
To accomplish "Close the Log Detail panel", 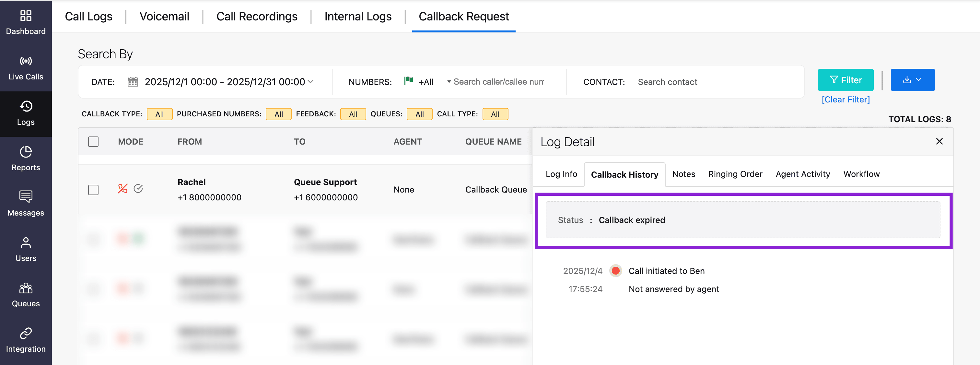I will (x=939, y=141).
